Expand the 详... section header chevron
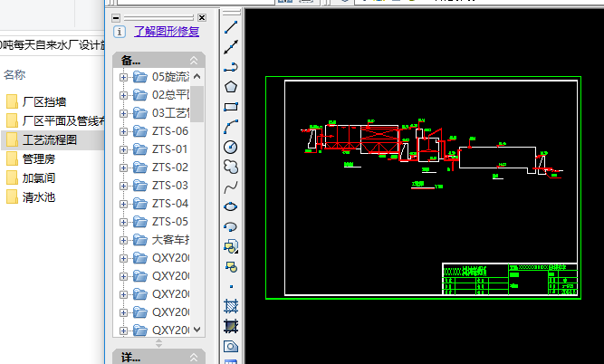Image resolution: width=604 pixels, height=364 pixels. (x=194, y=358)
